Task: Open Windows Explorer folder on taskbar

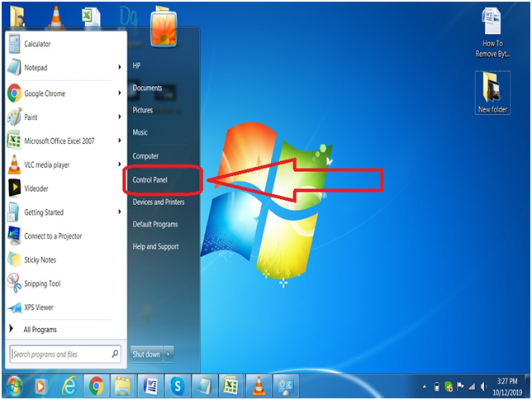Action: tap(122, 386)
